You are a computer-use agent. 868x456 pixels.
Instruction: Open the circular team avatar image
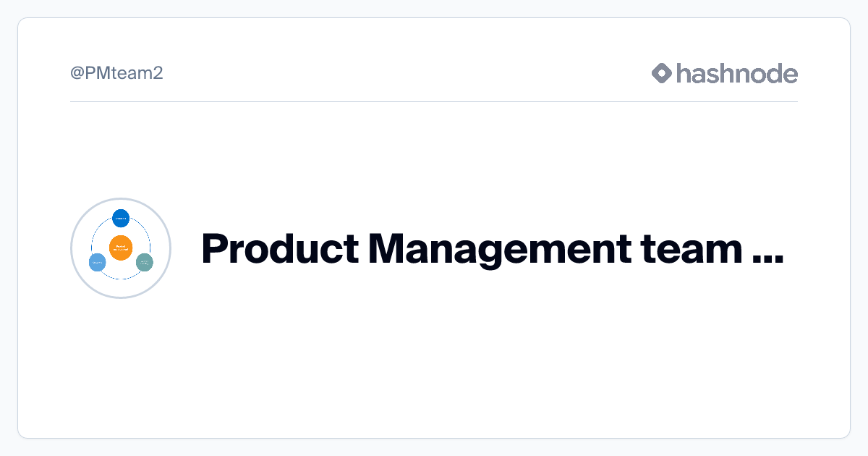click(121, 248)
